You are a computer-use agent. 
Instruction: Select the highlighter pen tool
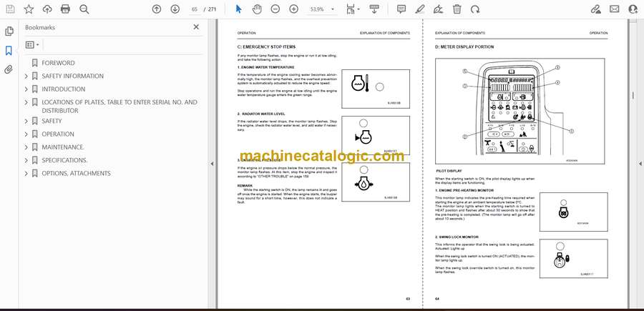pyautogui.click(x=420, y=9)
